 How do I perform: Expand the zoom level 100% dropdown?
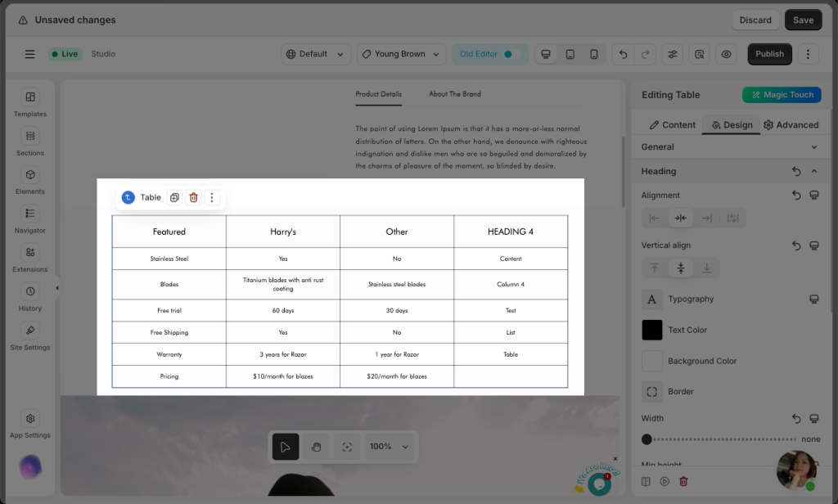click(388, 447)
